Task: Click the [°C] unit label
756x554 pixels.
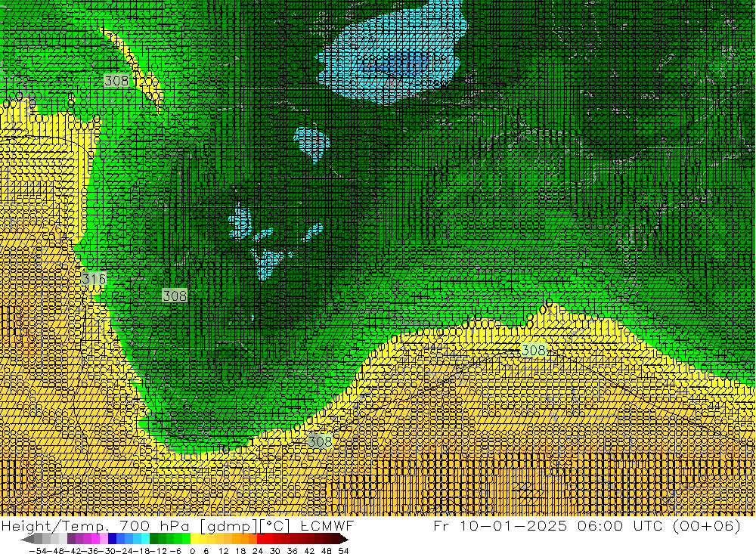Action: (275, 527)
